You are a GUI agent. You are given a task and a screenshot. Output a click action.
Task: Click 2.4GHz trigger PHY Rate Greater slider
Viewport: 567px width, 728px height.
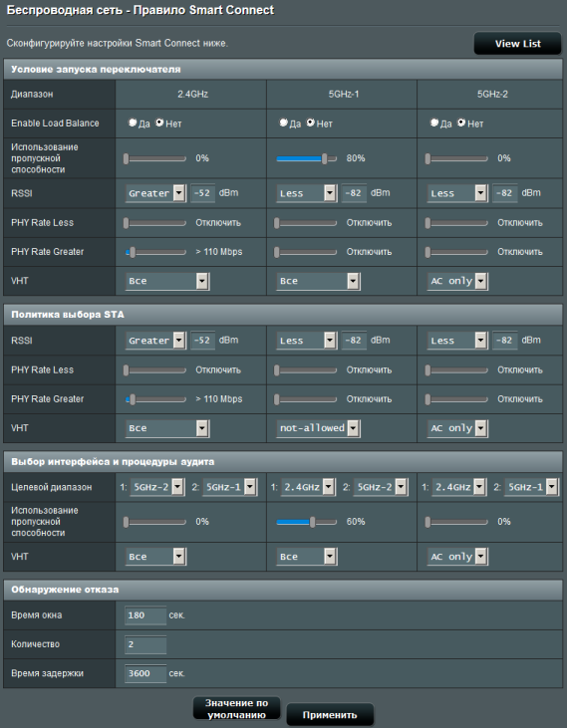[155, 253]
